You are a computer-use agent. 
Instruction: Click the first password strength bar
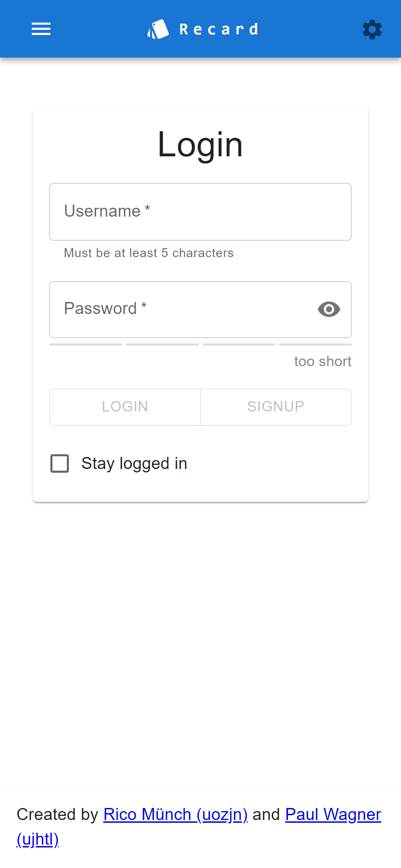[85, 344]
